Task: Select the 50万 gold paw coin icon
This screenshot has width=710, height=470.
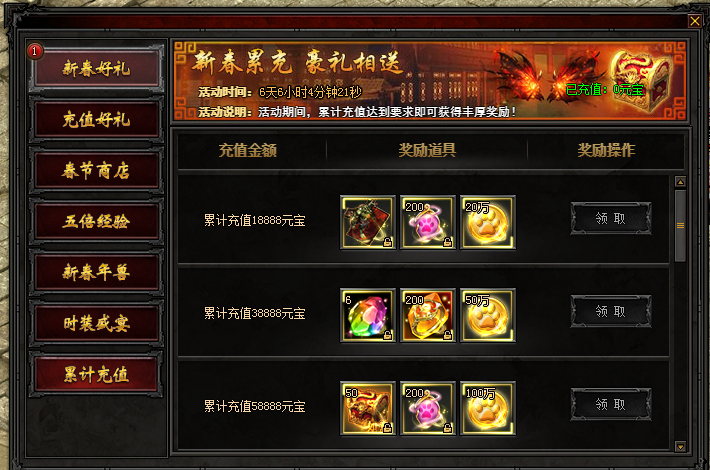Action: tap(488, 315)
